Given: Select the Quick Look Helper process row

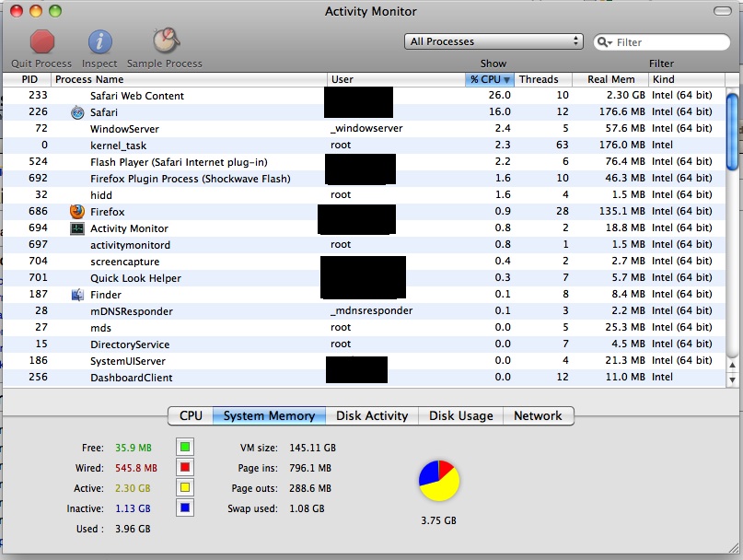Looking at the screenshot, I should click(x=364, y=278).
